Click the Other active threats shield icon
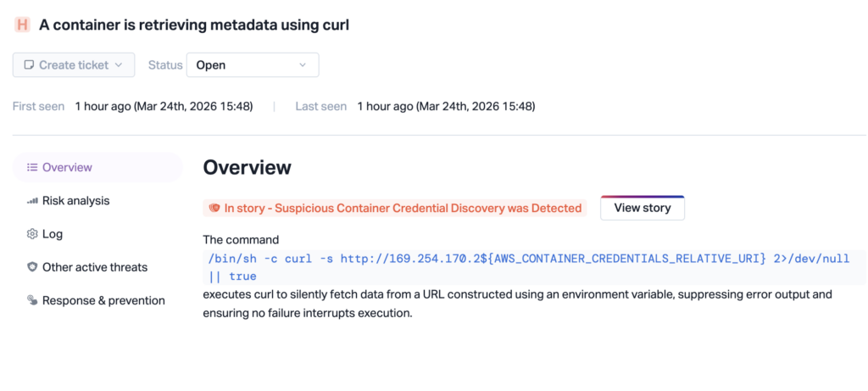The height and width of the screenshot is (391, 868). click(x=32, y=267)
